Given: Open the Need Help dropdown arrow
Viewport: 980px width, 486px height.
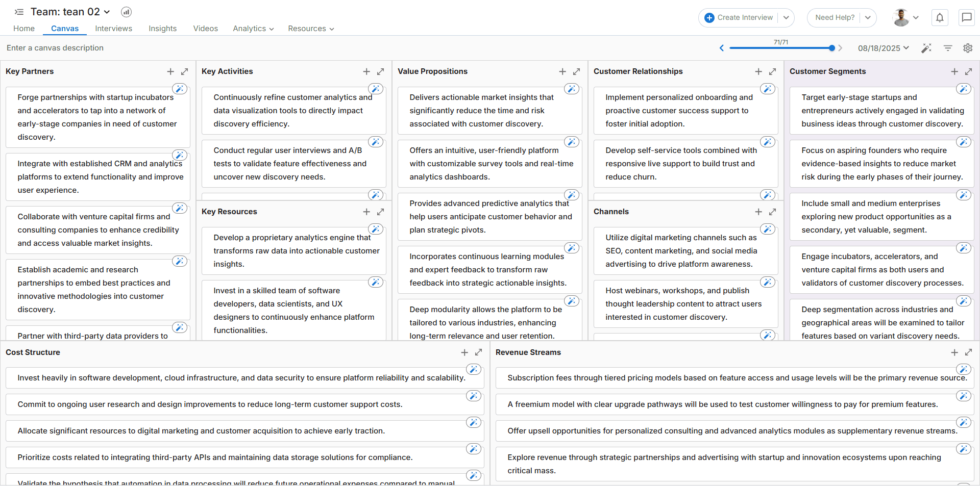Looking at the screenshot, I should pos(868,18).
